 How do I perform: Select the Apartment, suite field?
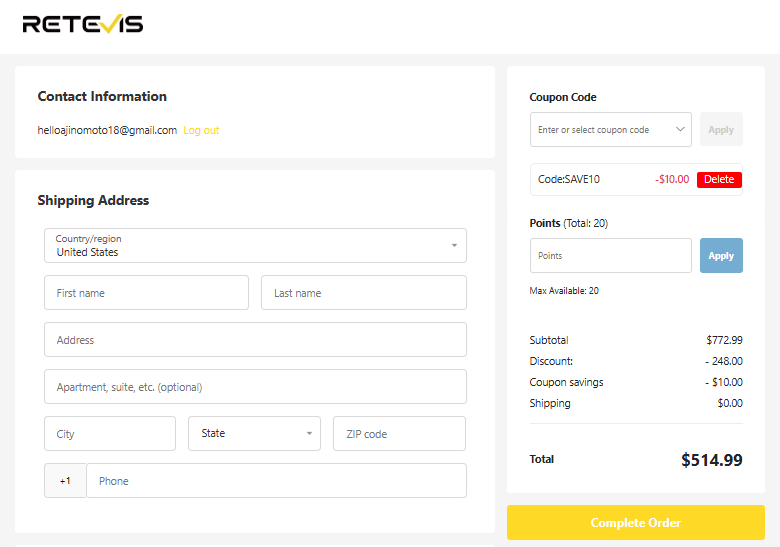pyautogui.click(x=255, y=386)
